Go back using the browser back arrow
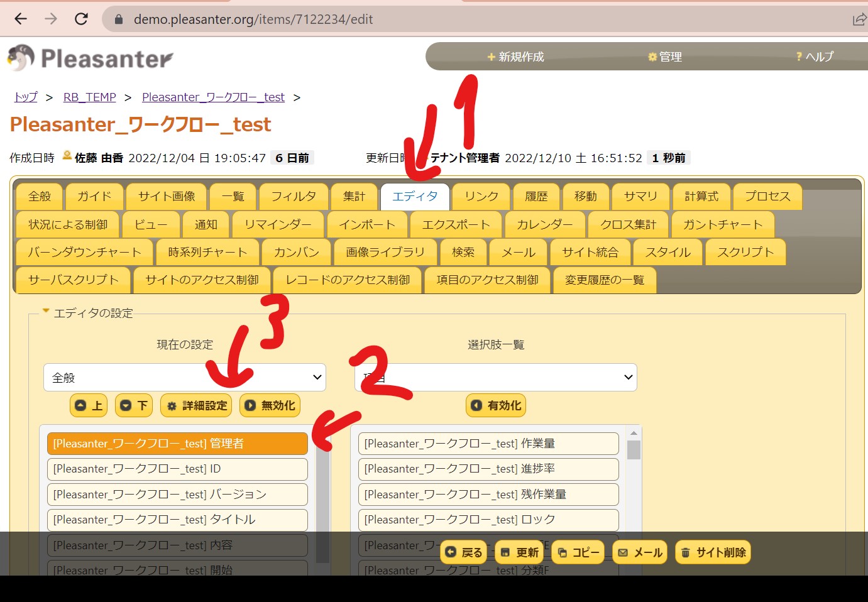Screen dimensions: 868x602 coord(21,19)
